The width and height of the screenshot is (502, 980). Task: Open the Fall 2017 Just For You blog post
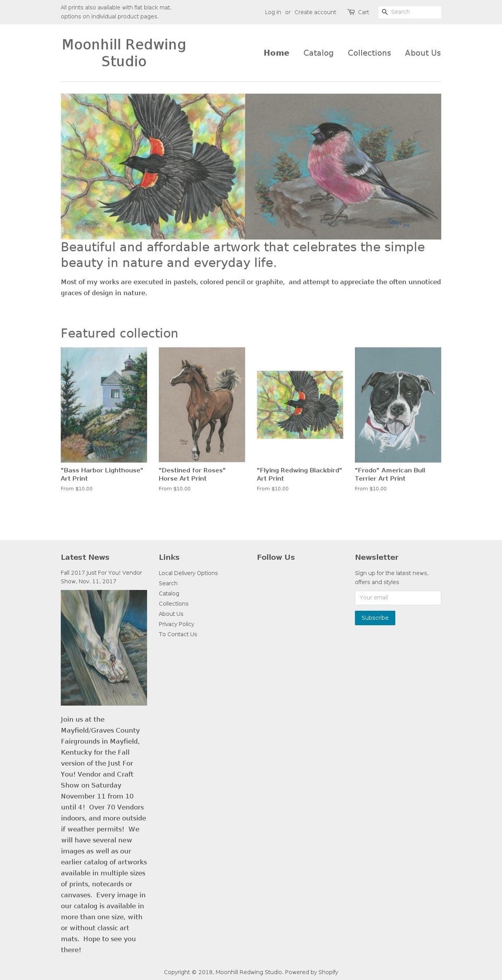point(101,577)
